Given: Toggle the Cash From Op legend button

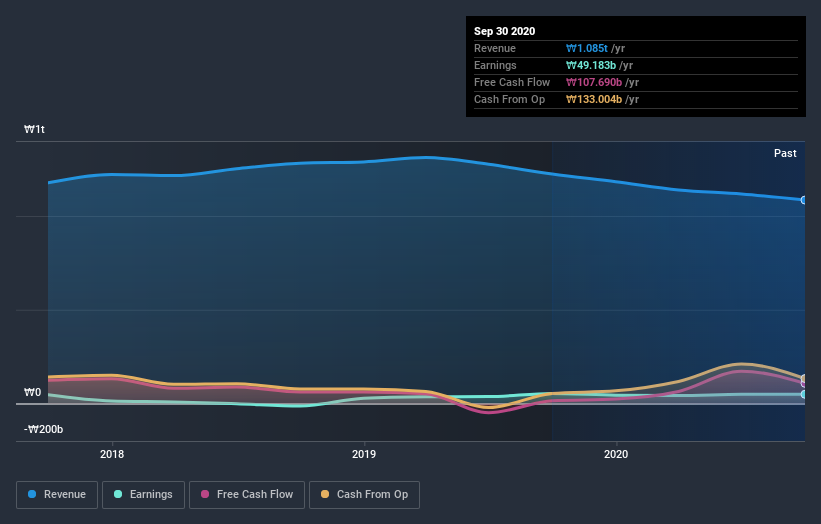Looking at the screenshot, I should (364, 495).
